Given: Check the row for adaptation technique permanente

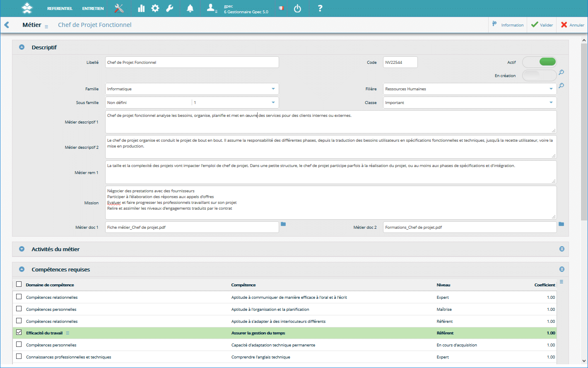Looking at the screenshot, I should click(x=19, y=344).
